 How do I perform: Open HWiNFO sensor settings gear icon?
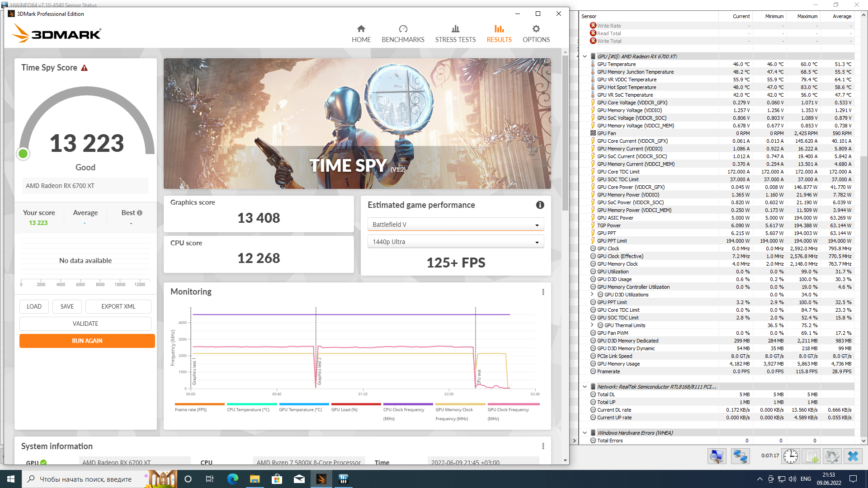832,456
